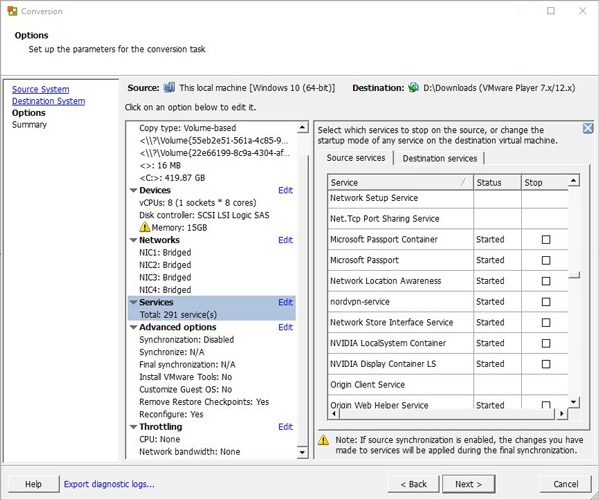Tick Stop for Origin Web Helper Service
This screenshot has height=500, width=599.
[x=546, y=405]
